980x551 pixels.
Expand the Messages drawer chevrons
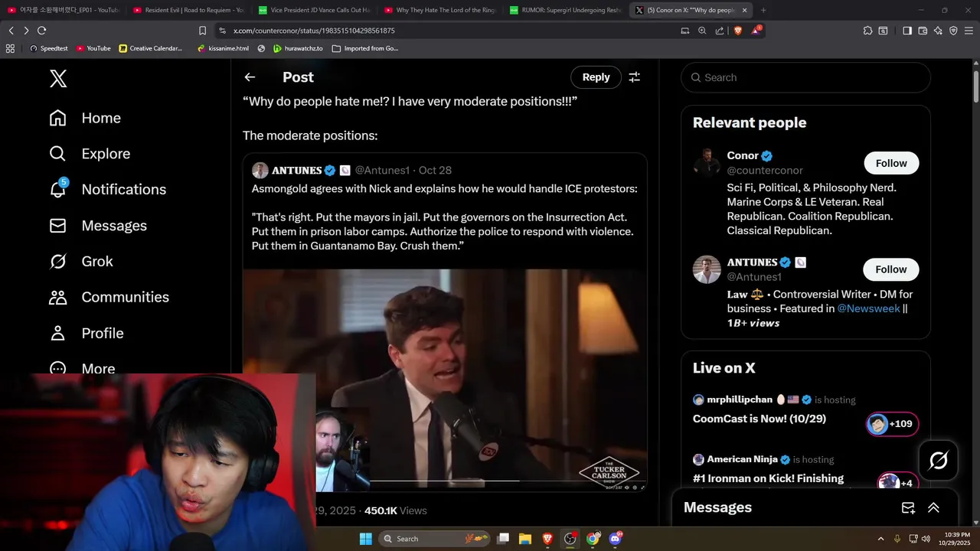tap(933, 507)
